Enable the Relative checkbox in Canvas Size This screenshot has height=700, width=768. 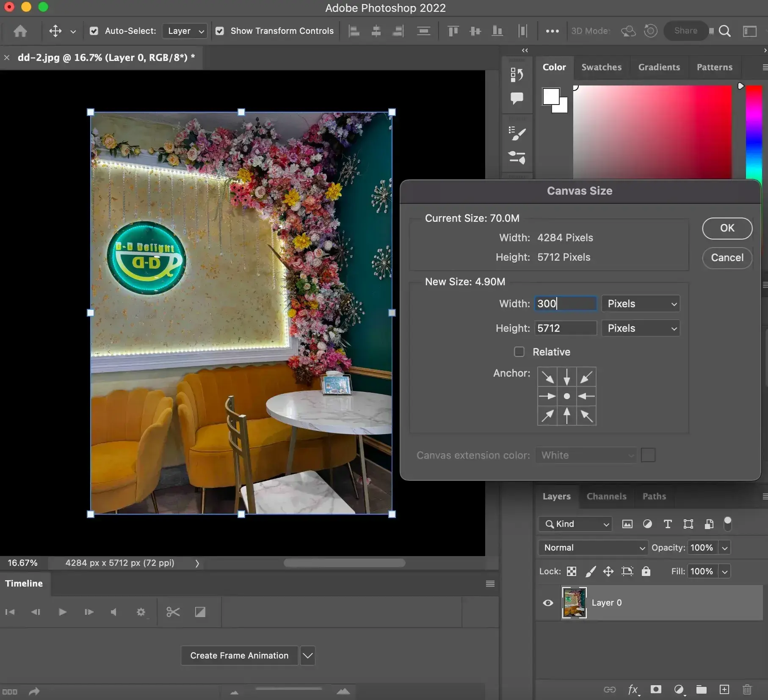click(x=519, y=352)
